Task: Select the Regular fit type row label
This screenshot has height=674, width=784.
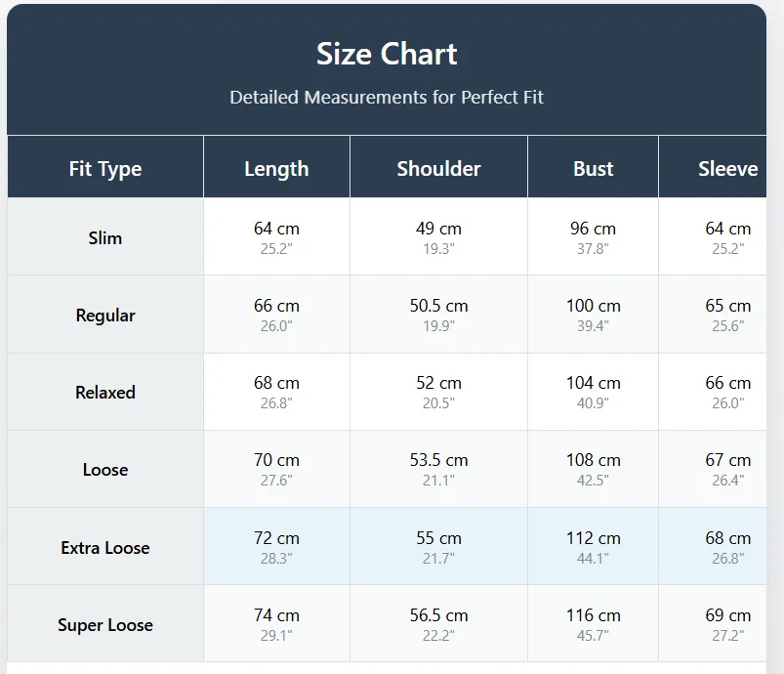Action: pos(105,316)
